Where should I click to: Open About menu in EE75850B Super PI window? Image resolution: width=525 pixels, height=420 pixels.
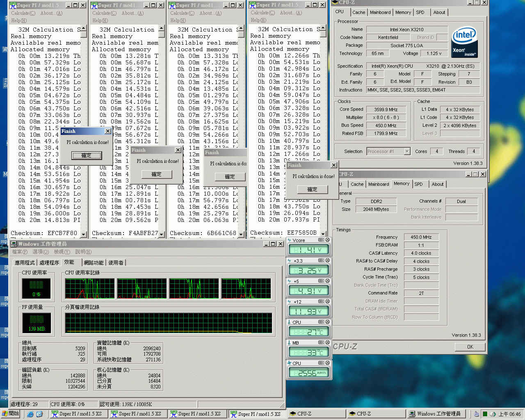point(291,13)
